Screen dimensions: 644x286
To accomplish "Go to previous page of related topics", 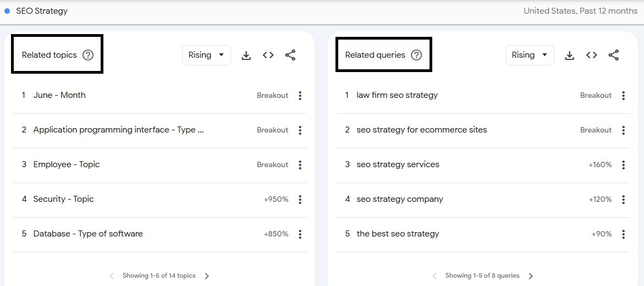I will point(111,276).
